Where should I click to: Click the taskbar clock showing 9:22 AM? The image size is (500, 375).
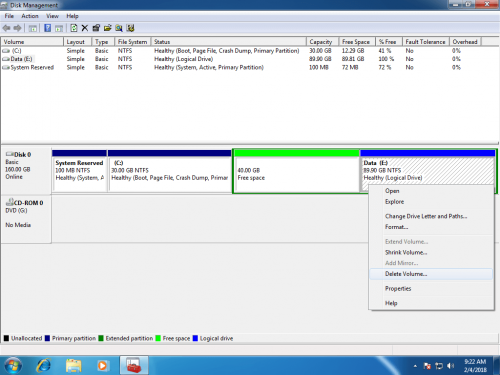(475, 366)
